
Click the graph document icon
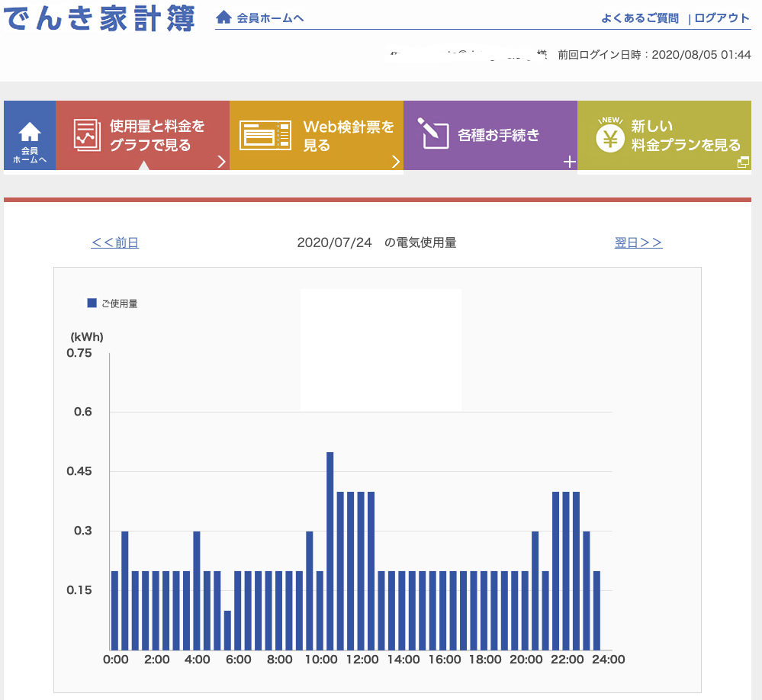click(x=86, y=135)
